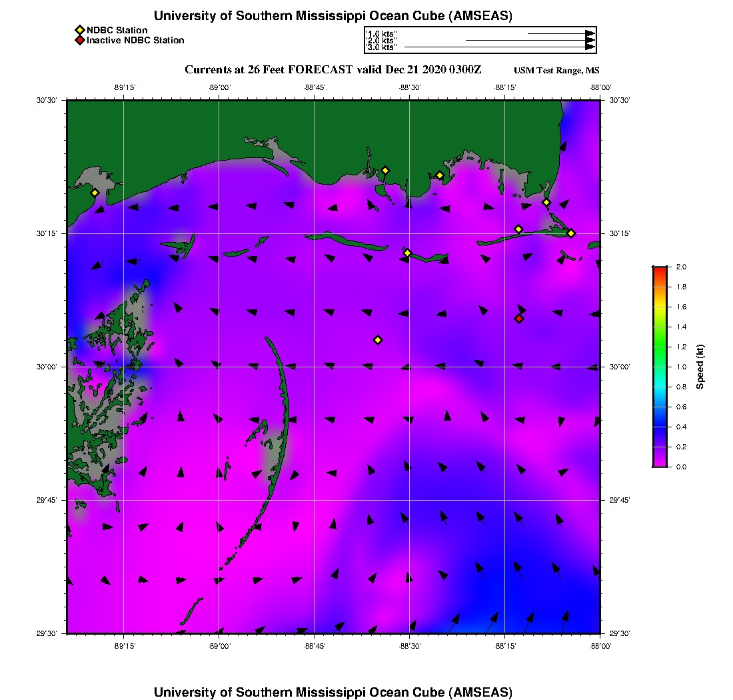
Task: Click the bottom AMSEAS footer title
Action: coord(333,691)
